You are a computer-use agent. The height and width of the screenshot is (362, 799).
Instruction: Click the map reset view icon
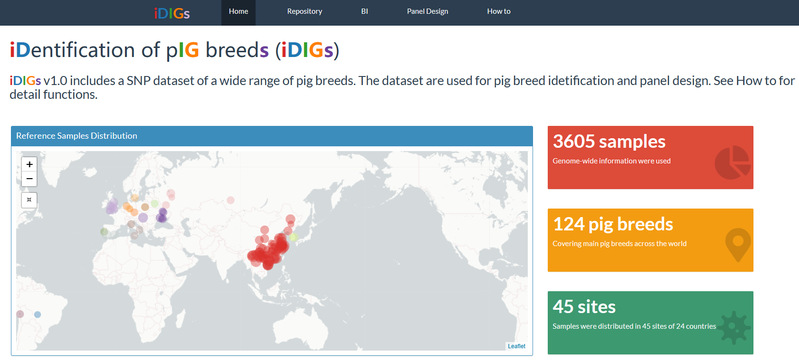point(30,199)
